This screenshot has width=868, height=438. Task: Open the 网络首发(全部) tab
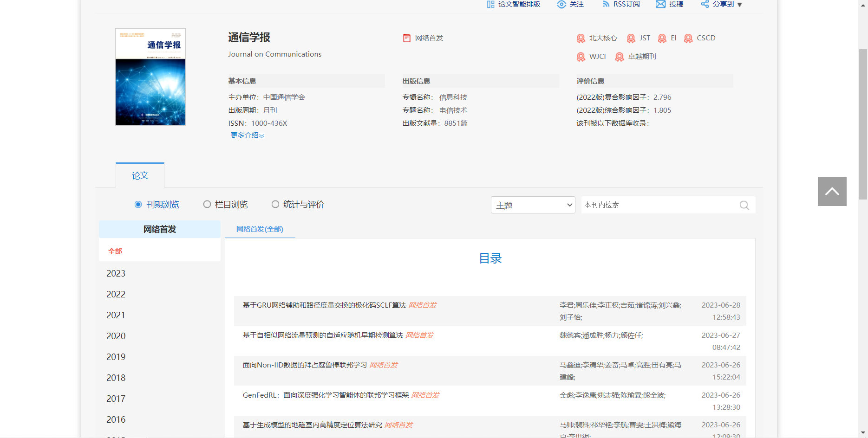pyautogui.click(x=260, y=229)
